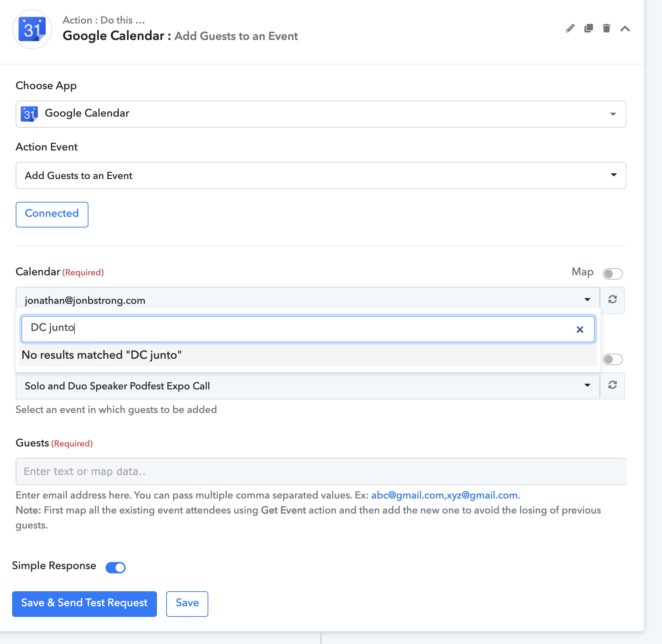Toggle the Map switch for Calendar

tap(612, 274)
